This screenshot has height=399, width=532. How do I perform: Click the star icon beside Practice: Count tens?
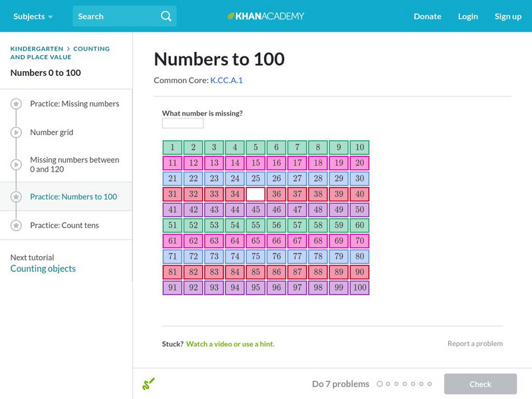(x=16, y=226)
